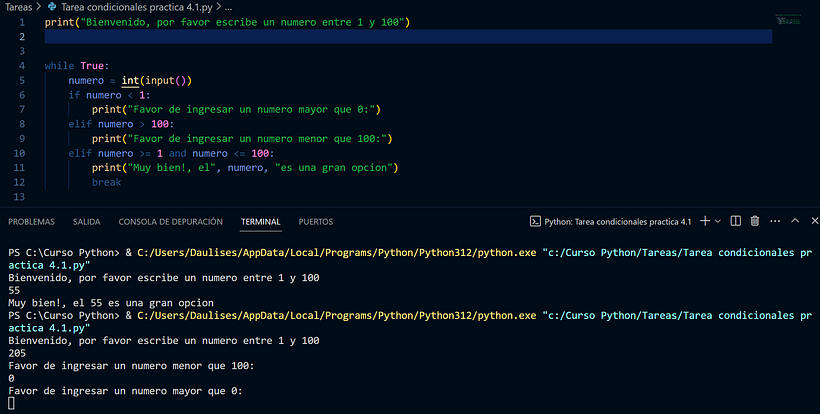Image resolution: width=820 pixels, height=414 pixels.
Task: Click terminal line 'Muy bien!, el 55 es una gran opcion'
Action: click(111, 303)
